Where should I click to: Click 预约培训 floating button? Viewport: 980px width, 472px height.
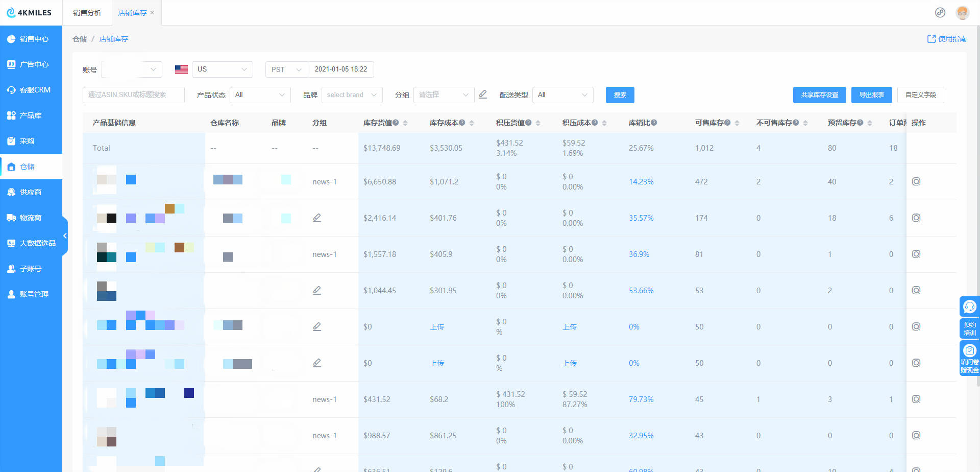click(970, 328)
